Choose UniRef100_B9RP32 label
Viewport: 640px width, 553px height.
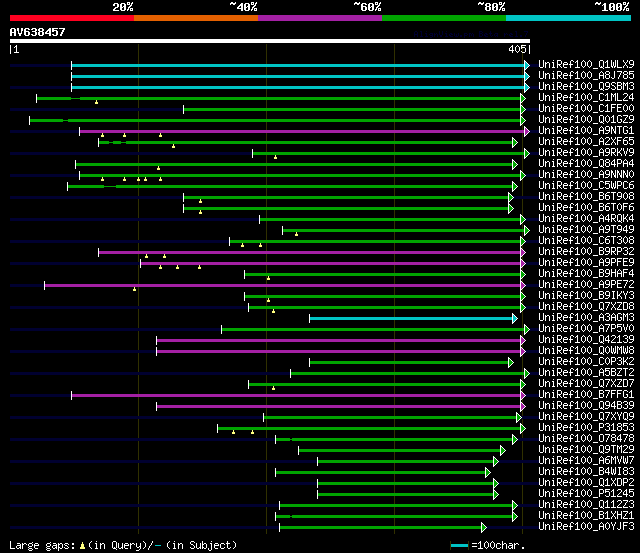[586, 252]
